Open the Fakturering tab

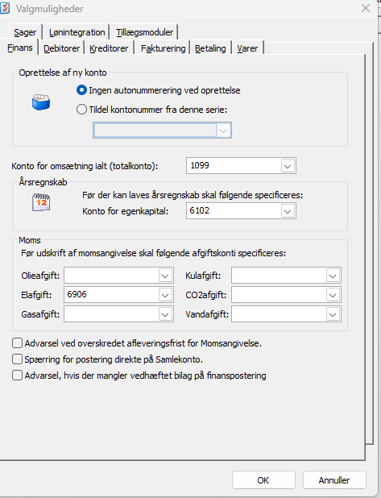(163, 49)
